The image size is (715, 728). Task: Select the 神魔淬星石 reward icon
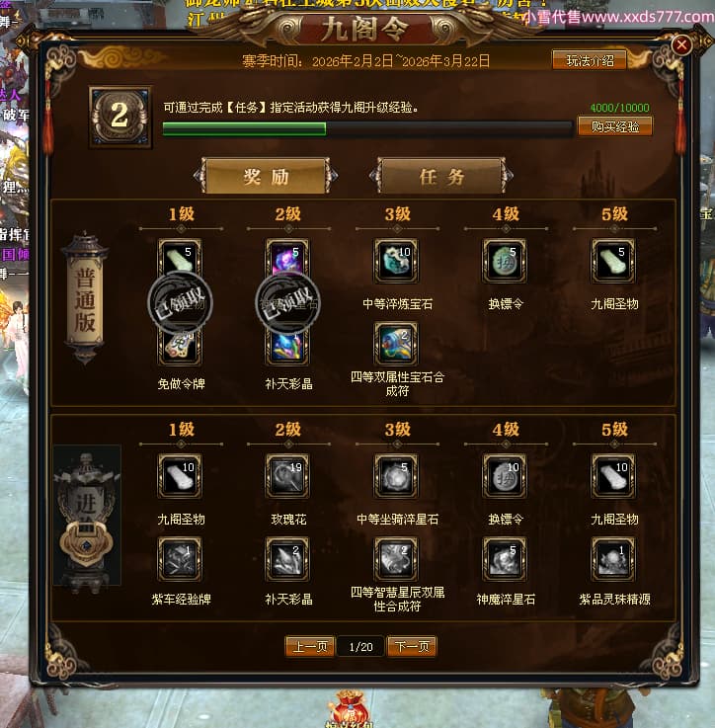point(505,559)
